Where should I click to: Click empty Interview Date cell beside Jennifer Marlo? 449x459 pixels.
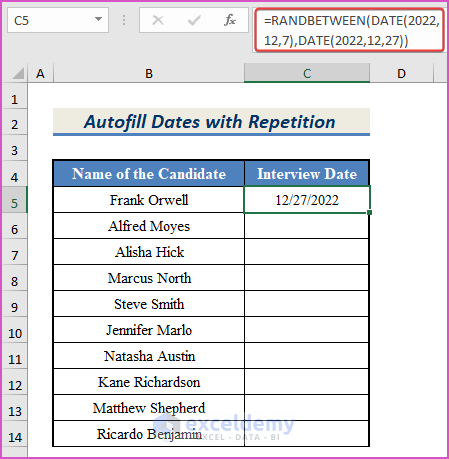(307, 330)
